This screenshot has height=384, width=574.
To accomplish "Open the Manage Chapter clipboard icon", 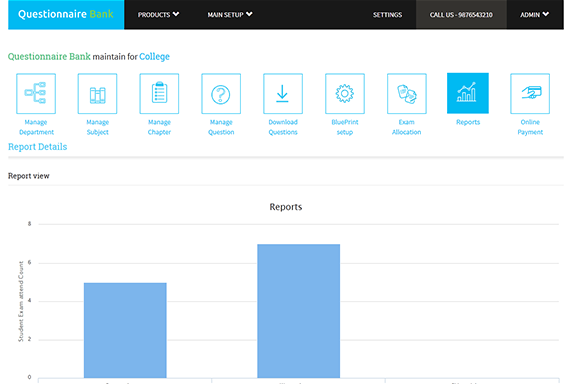I will pyautogui.click(x=159, y=94).
